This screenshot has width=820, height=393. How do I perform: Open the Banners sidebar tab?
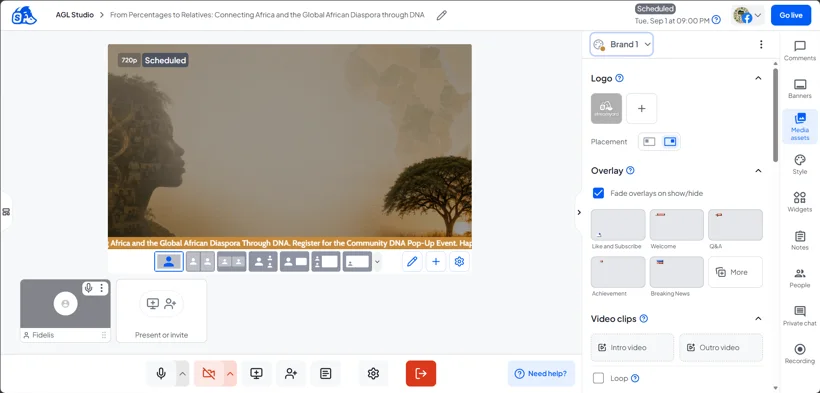coord(800,89)
